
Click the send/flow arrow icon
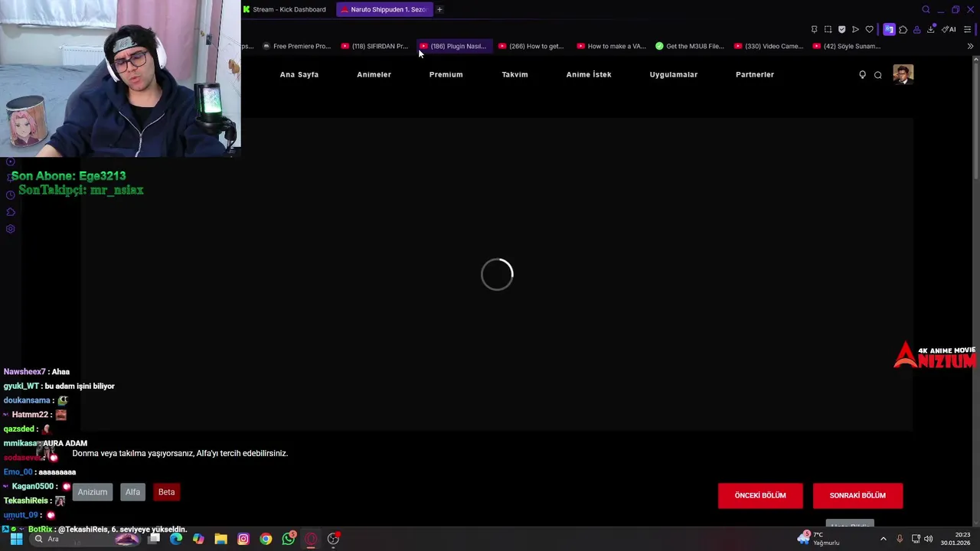855,30
